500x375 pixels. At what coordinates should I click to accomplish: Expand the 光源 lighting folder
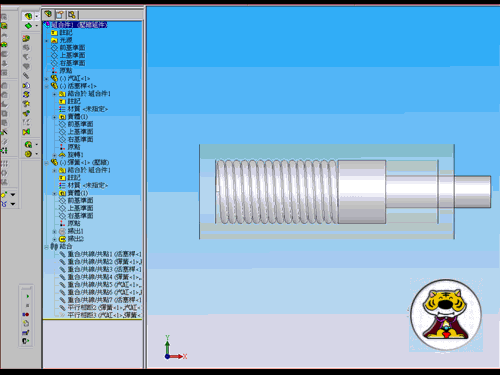47,41
